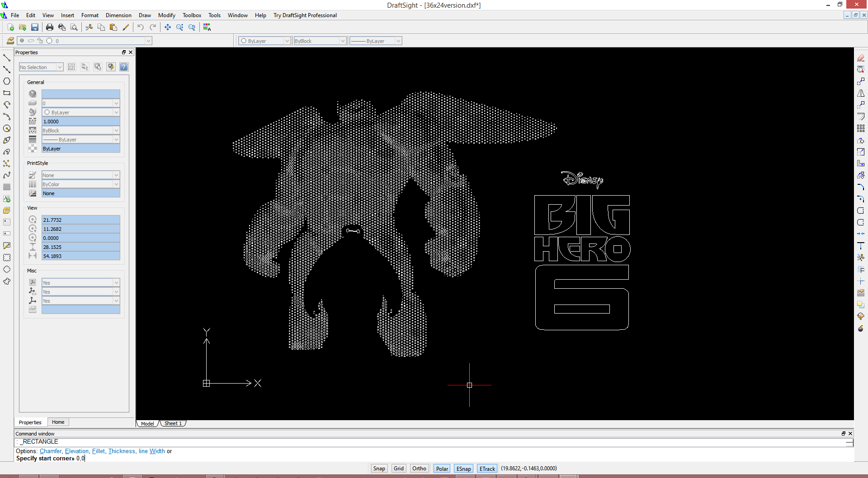
Task: Toggle ETrack in the status bar
Action: click(487, 469)
